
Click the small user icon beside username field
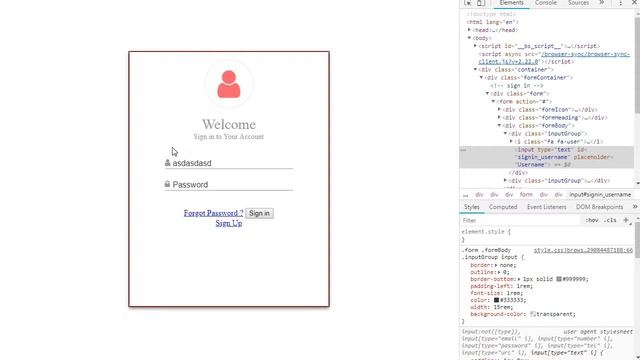tap(167, 163)
